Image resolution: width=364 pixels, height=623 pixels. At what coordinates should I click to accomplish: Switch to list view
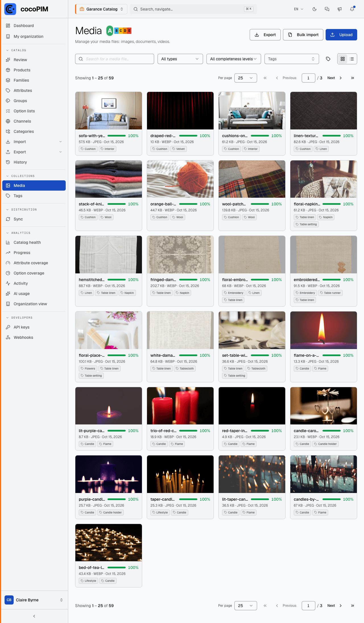click(x=352, y=59)
